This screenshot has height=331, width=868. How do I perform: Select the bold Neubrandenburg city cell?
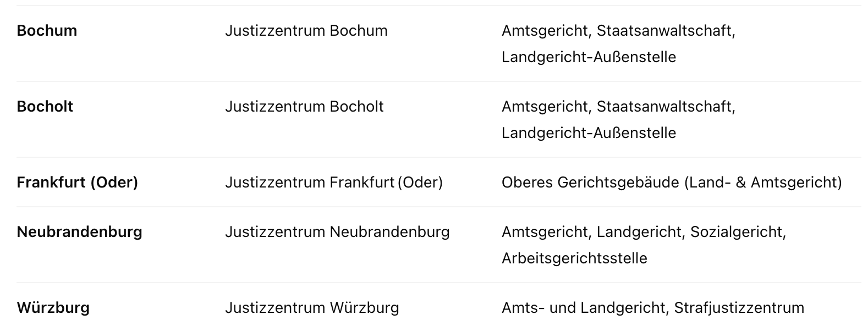79,232
